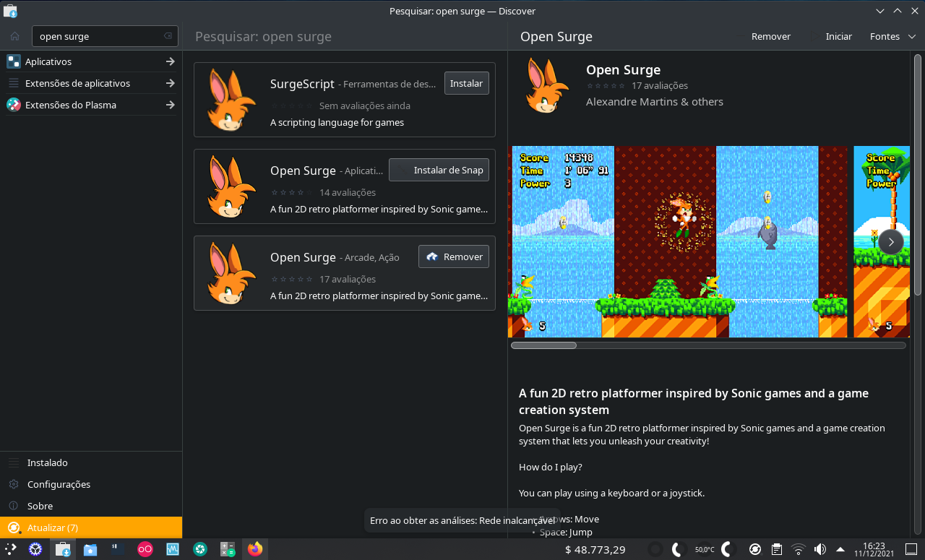Open the calculator from taskbar
Screen dimensions: 925x560
coord(228,549)
